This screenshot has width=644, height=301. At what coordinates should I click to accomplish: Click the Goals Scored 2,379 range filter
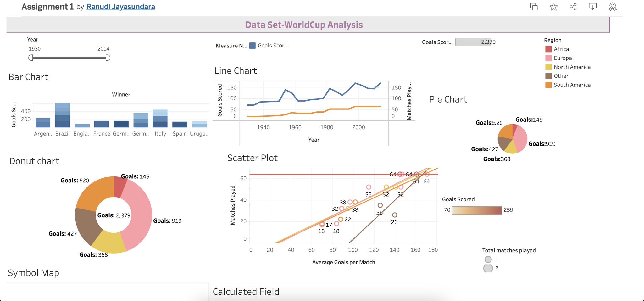click(473, 42)
